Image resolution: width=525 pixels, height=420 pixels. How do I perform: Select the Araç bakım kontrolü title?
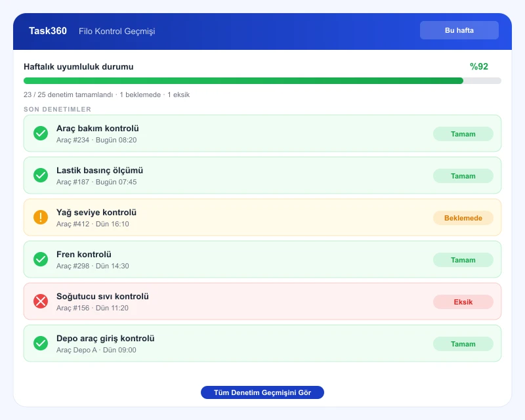click(x=97, y=128)
